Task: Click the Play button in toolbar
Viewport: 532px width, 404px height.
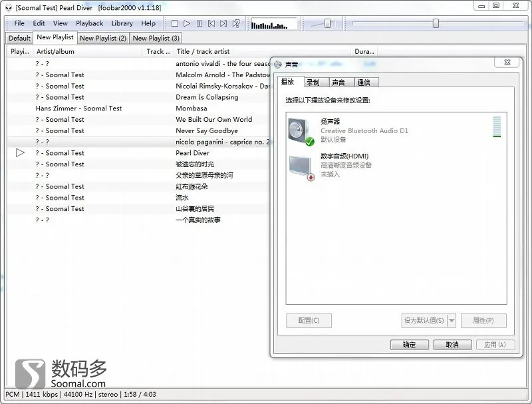Action: pos(187,23)
